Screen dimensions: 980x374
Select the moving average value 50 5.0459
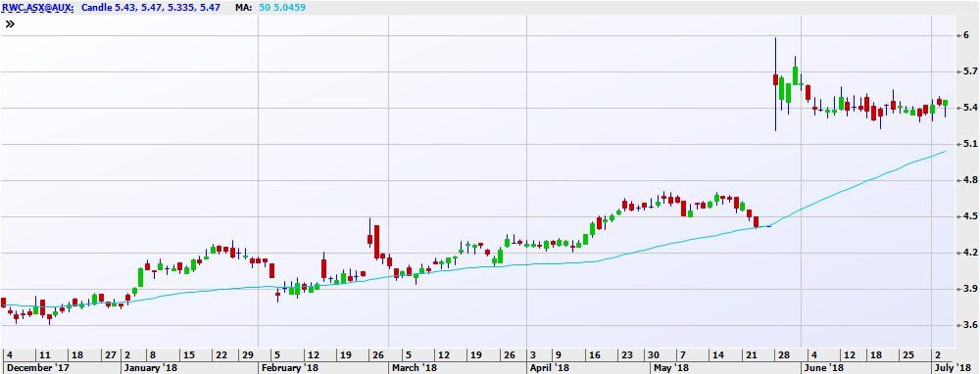[282, 8]
